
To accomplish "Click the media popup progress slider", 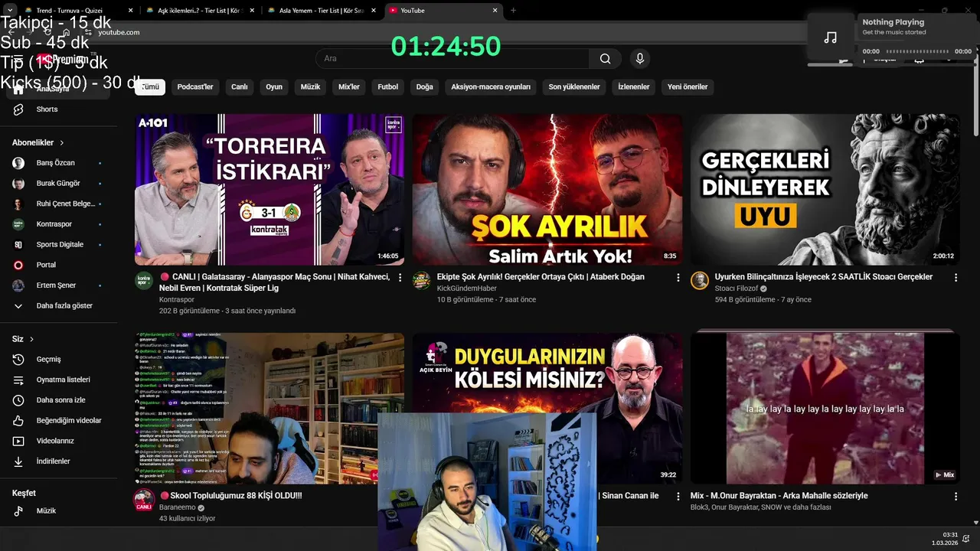I will (x=917, y=51).
